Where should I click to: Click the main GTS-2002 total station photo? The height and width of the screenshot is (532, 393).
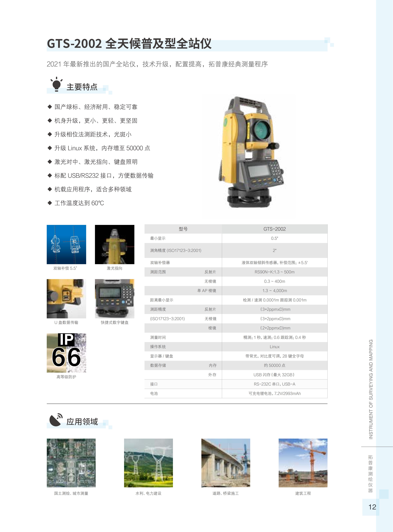249,152
